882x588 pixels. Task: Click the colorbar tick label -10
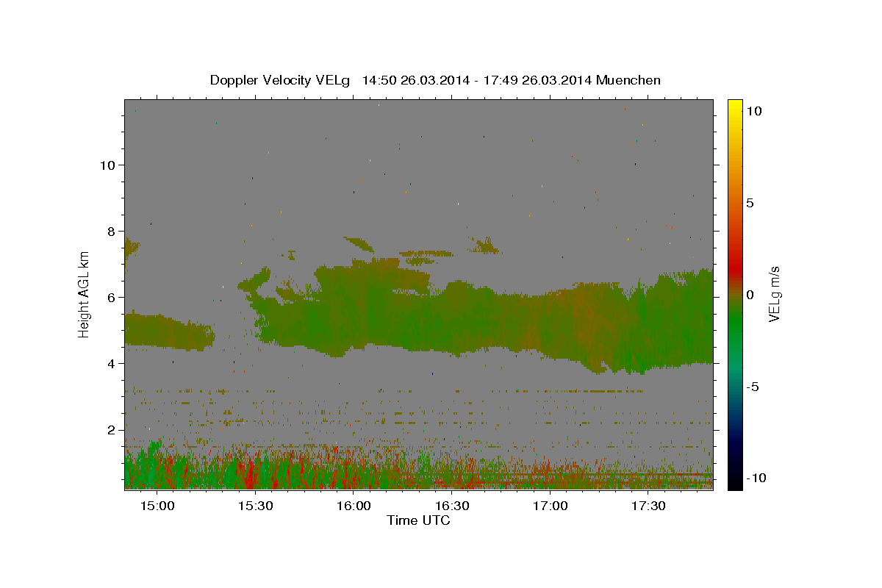pyautogui.click(x=756, y=478)
